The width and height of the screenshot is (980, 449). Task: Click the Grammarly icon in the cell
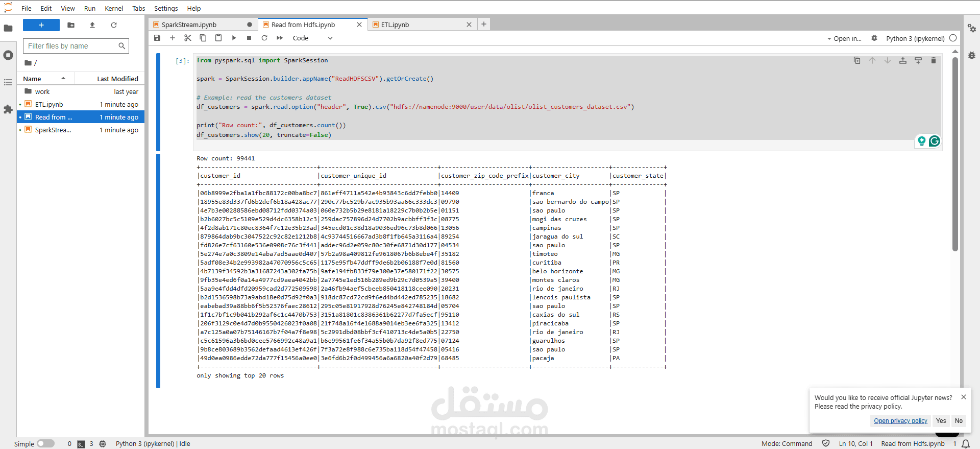tap(935, 141)
